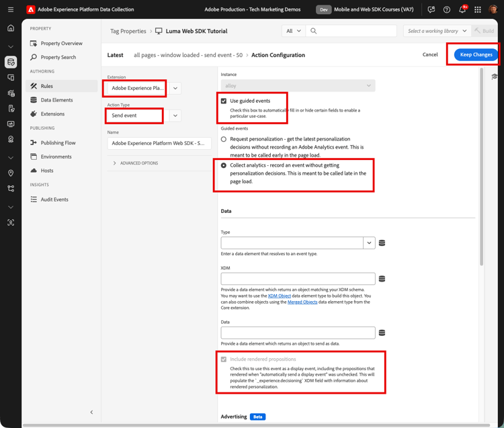Image resolution: width=504 pixels, height=428 pixels.
Task: Open the location pin icon in left rail
Action: click(11, 173)
